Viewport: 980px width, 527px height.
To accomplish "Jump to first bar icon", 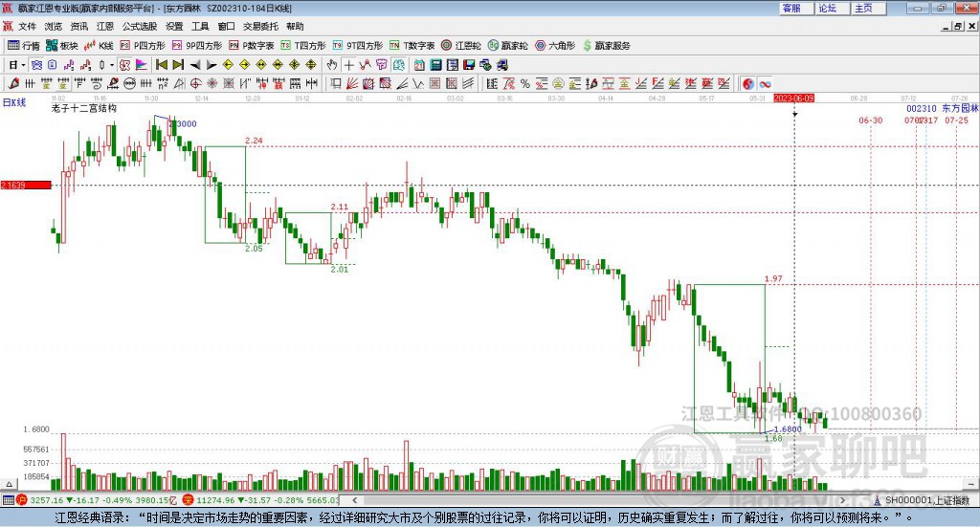I will 161,65.
